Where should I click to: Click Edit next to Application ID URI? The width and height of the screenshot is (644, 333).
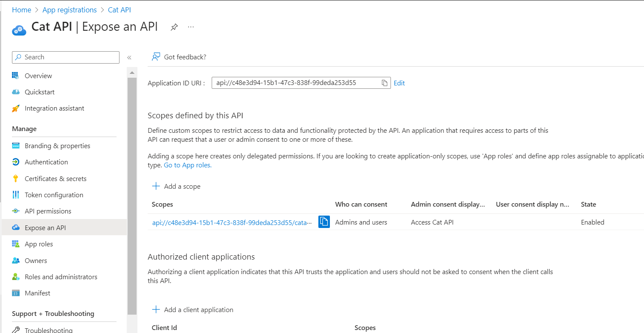coord(399,83)
